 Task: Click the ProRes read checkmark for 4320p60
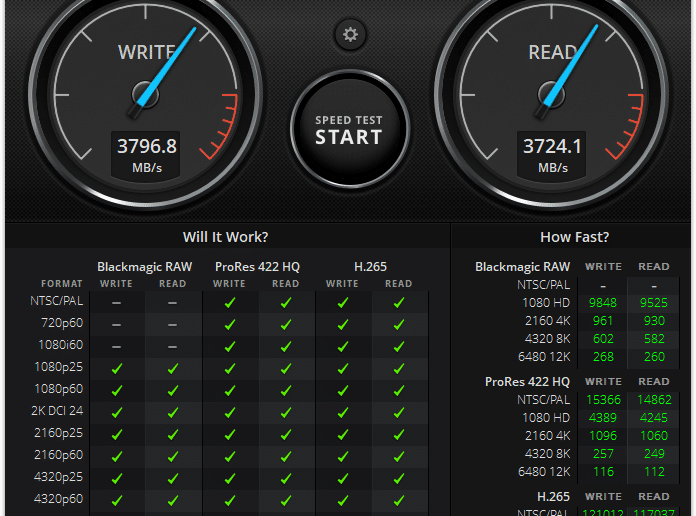point(286,500)
